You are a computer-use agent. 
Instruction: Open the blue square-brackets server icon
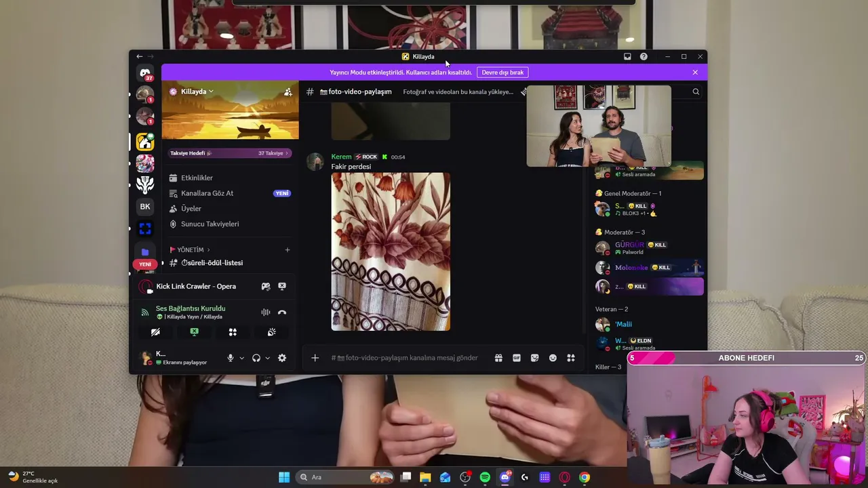tap(145, 228)
